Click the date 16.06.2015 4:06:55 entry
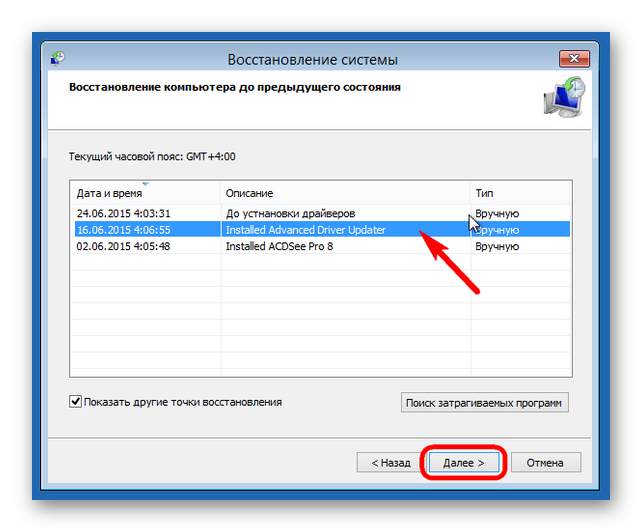 point(123,230)
